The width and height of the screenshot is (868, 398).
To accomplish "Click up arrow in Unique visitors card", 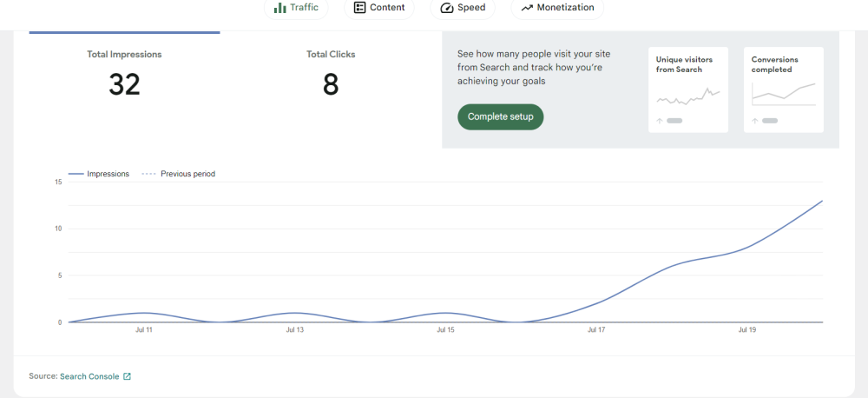I will (660, 121).
